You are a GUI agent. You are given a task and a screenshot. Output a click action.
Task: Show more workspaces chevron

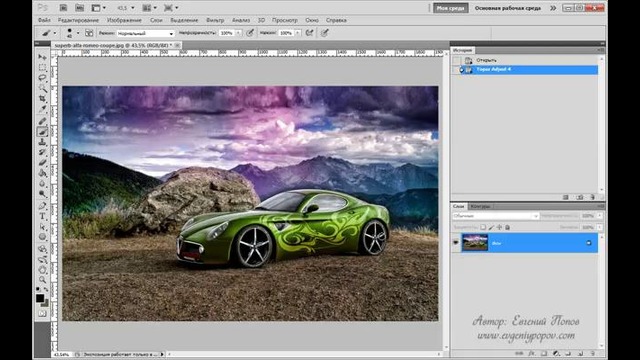pos(553,8)
